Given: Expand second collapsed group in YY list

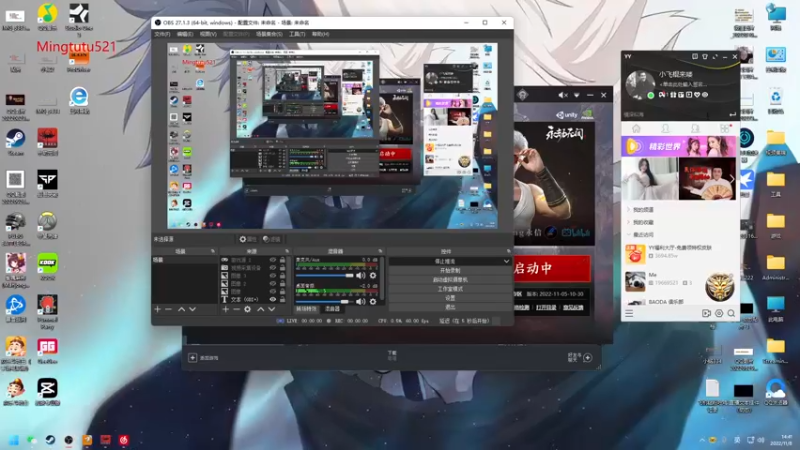Looking at the screenshot, I should tap(628, 222).
